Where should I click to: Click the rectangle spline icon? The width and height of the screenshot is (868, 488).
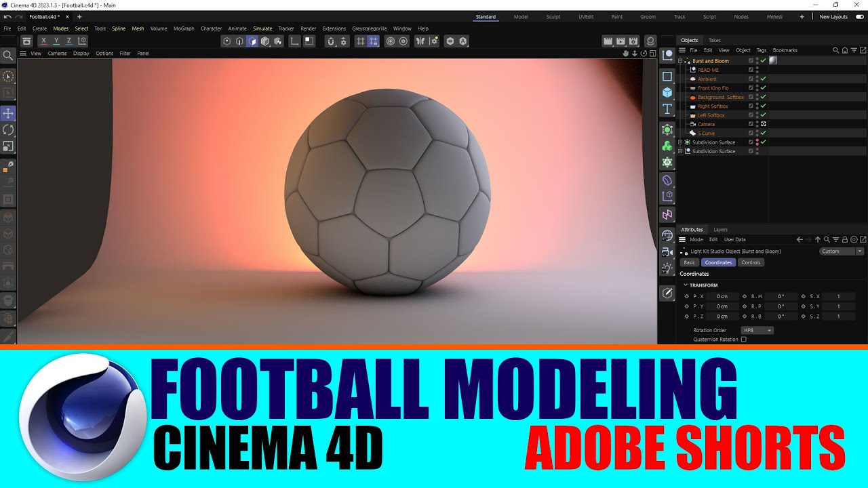pos(667,77)
